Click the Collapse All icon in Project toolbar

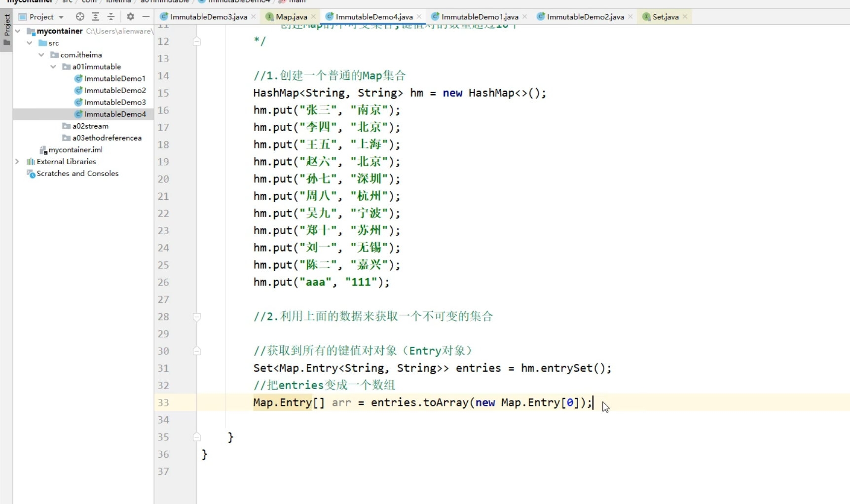tap(111, 16)
